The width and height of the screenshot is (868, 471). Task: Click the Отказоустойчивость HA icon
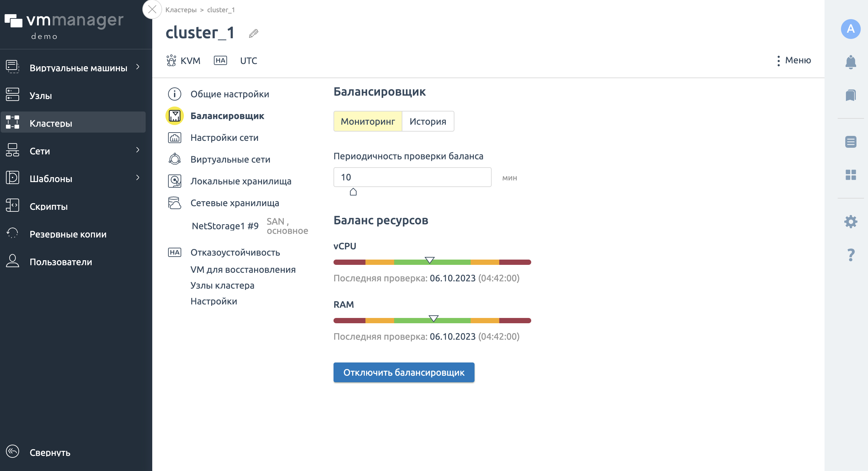click(175, 253)
